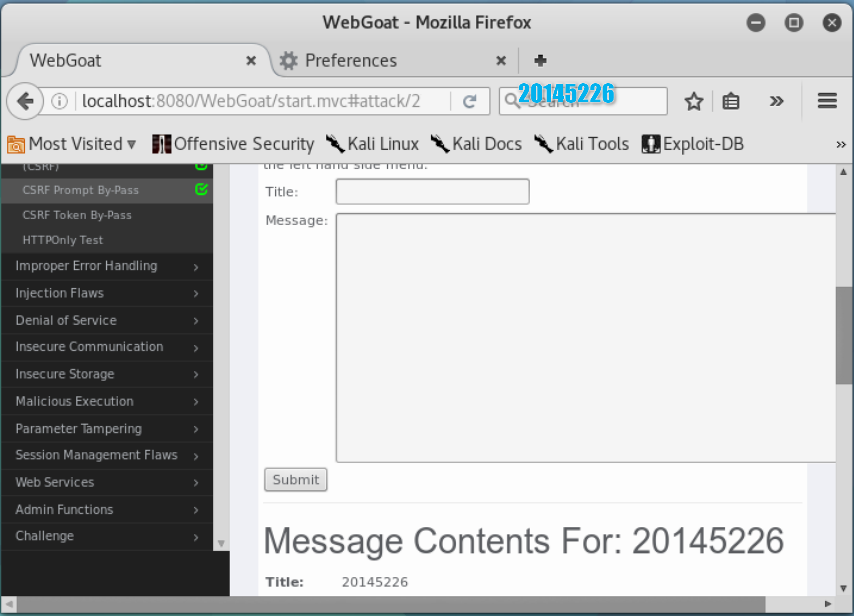Screen dimensions: 854x616
Task: Click the Submit button
Action: pyautogui.click(x=296, y=480)
